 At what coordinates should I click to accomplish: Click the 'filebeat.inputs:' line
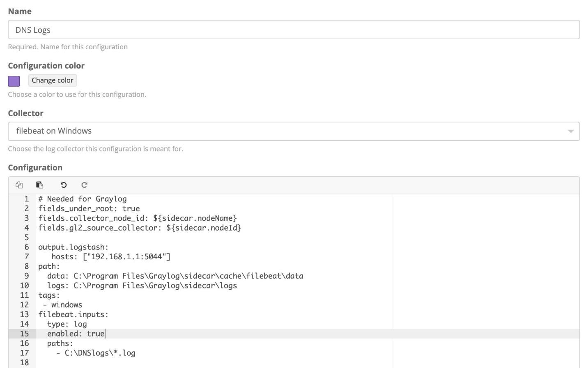(73, 315)
